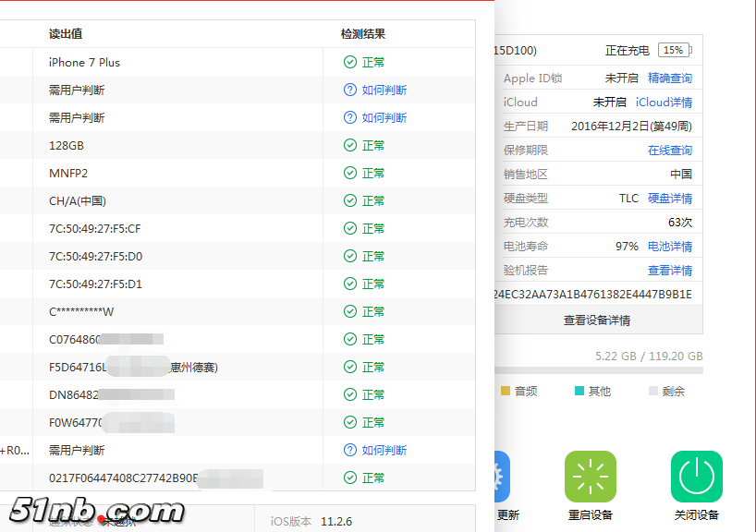756x532 pixels.
Task: Click the teal 其他 legend swatch
Action: point(579,391)
